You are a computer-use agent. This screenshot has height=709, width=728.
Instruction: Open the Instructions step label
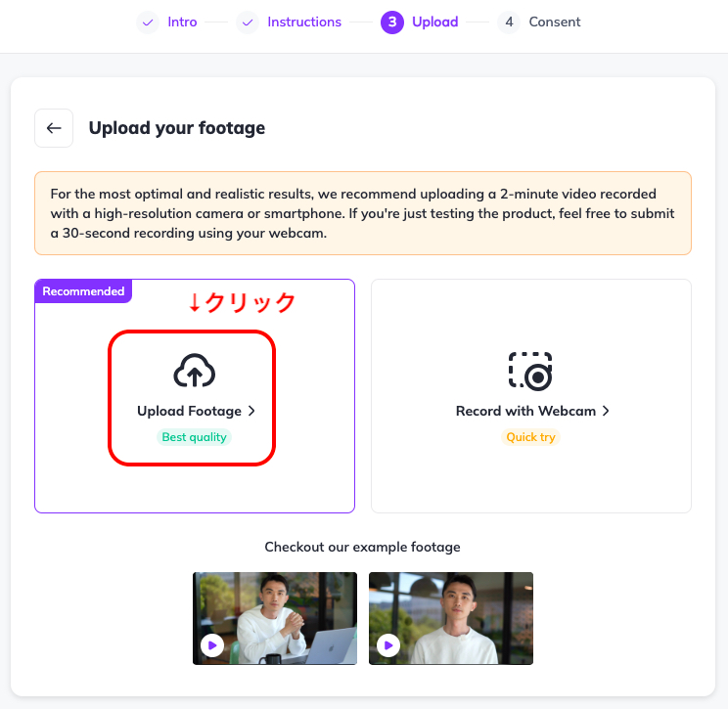click(x=304, y=22)
